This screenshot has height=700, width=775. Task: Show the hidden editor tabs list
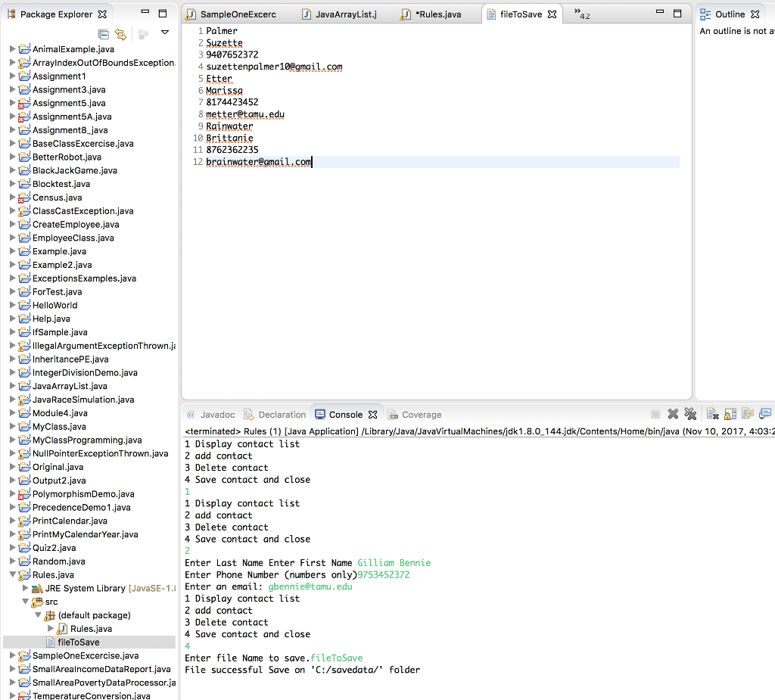581,14
